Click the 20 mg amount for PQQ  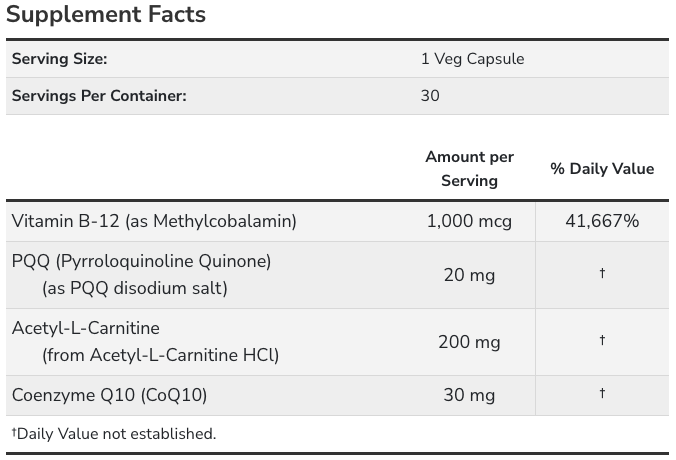[469, 275]
